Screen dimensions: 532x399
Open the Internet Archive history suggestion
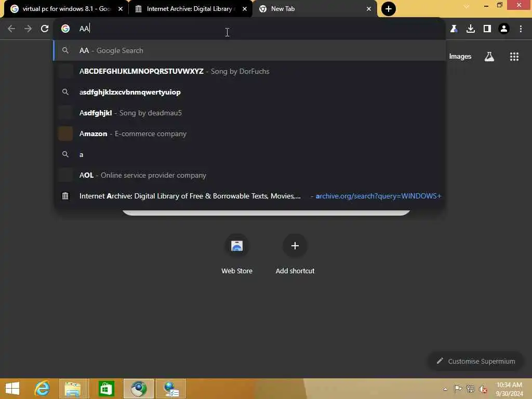[x=250, y=196]
